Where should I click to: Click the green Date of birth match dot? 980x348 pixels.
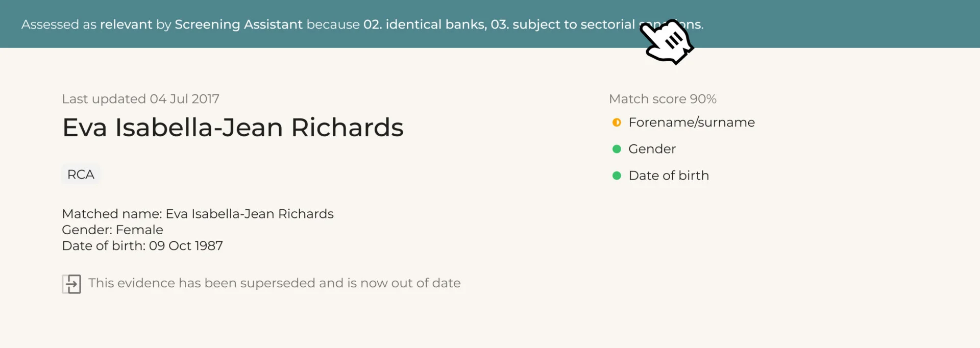(x=617, y=176)
